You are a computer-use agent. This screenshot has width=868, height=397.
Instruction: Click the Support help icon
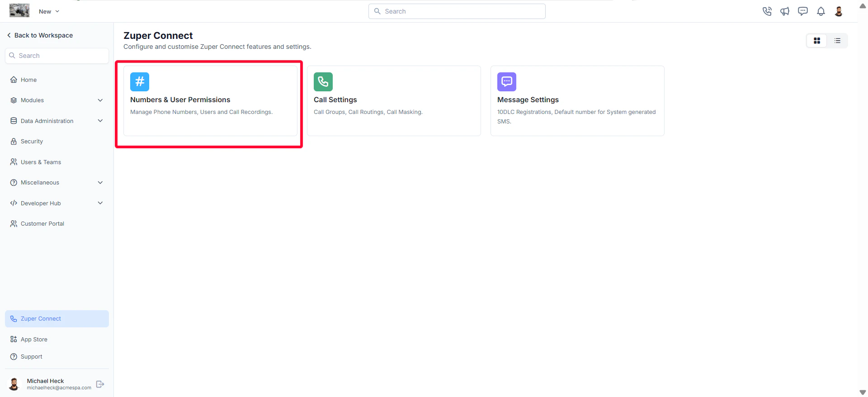[x=14, y=357]
